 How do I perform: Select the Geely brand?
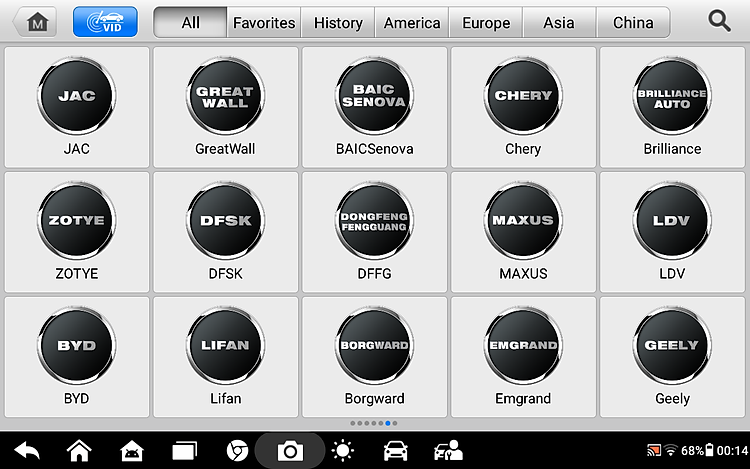(672, 357)
